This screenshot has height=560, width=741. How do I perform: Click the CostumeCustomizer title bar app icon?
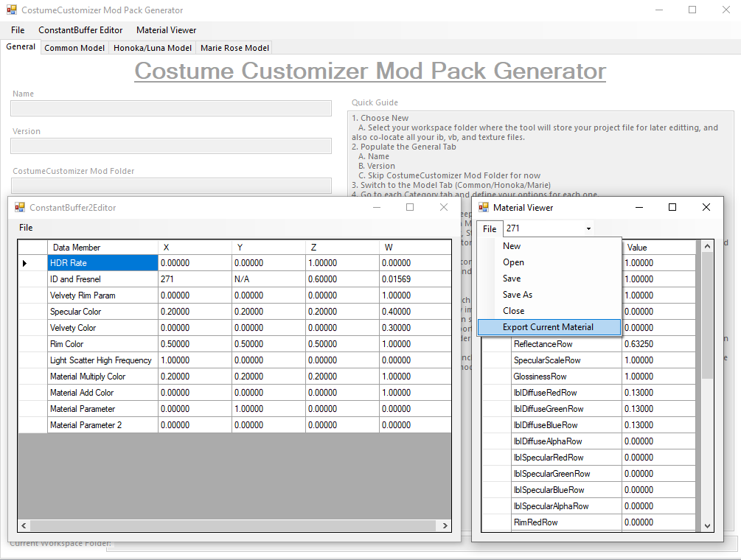pos(12,10)
